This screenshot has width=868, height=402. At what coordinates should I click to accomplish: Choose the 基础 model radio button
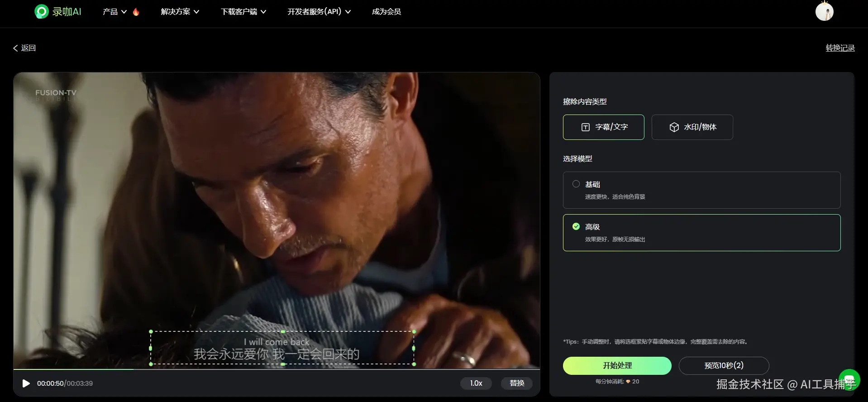[576, 184]
